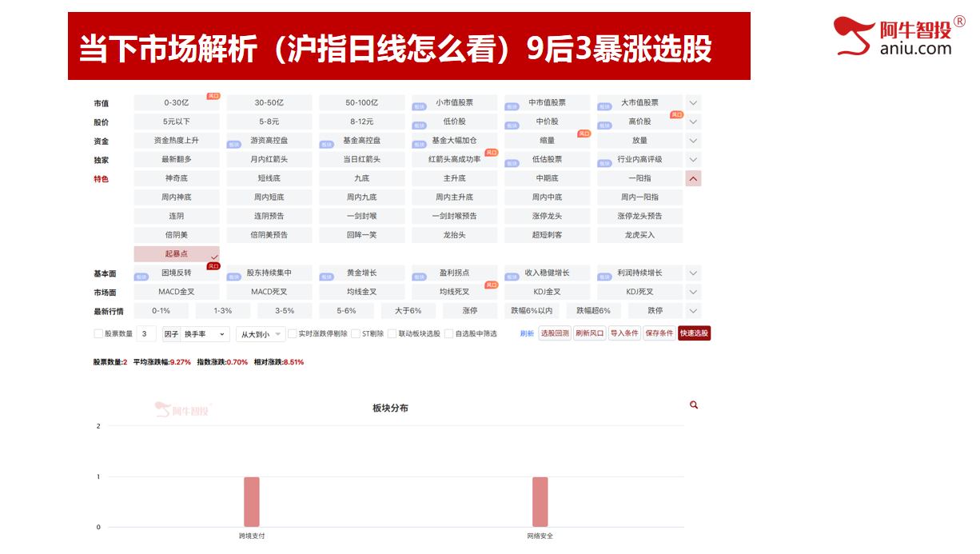Select the 缩量 filter
Image resolution: width=980 pixels, height=554 pixels.
[x=548, y=141]
